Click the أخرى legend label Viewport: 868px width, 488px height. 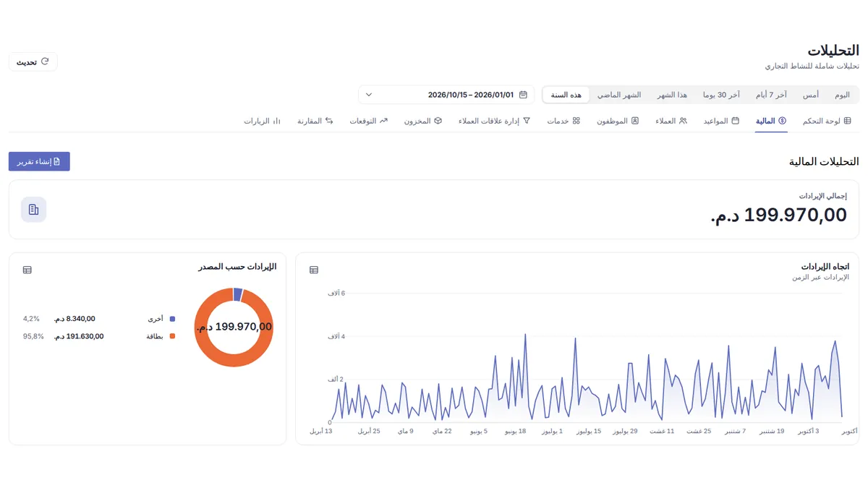156,319
